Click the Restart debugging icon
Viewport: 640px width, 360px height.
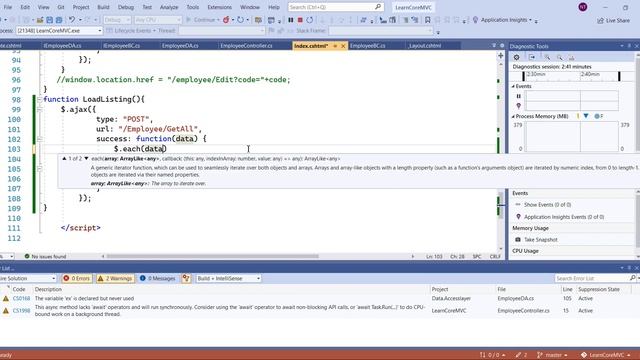coord(310,20)
